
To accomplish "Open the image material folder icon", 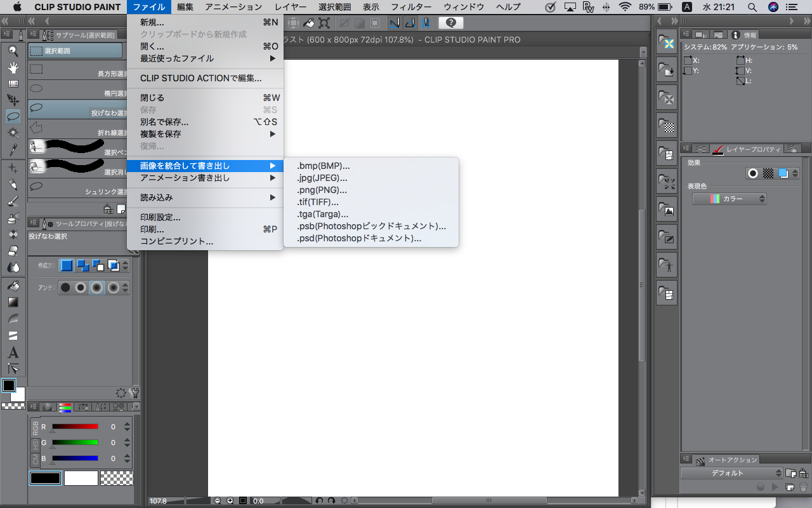I will coord(667,209).
